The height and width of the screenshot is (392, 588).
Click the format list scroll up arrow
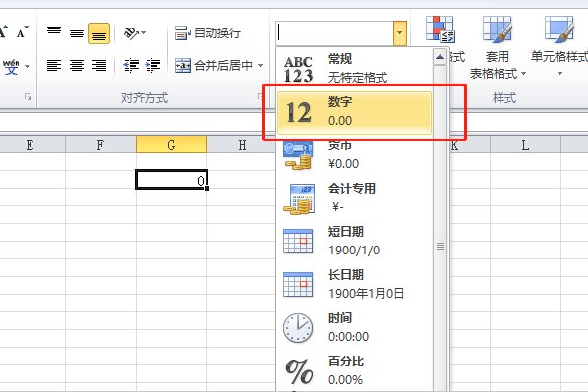click(x=440, y=57)
